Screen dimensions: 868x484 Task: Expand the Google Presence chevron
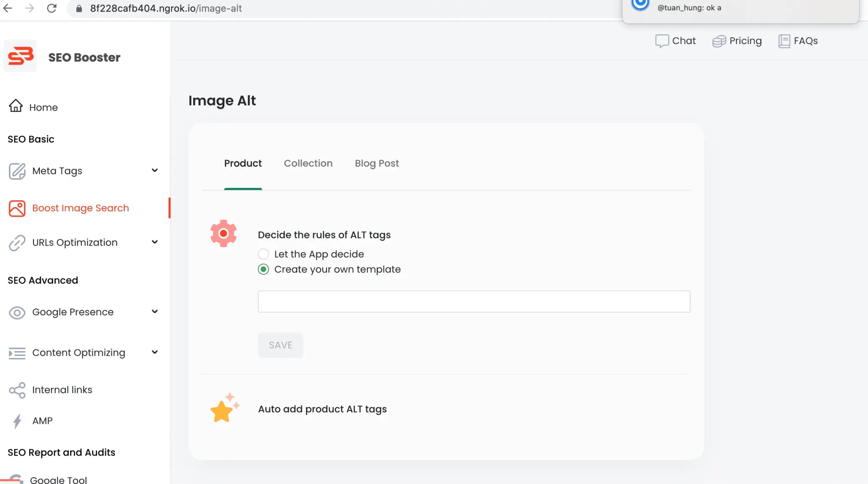[155, 312]
